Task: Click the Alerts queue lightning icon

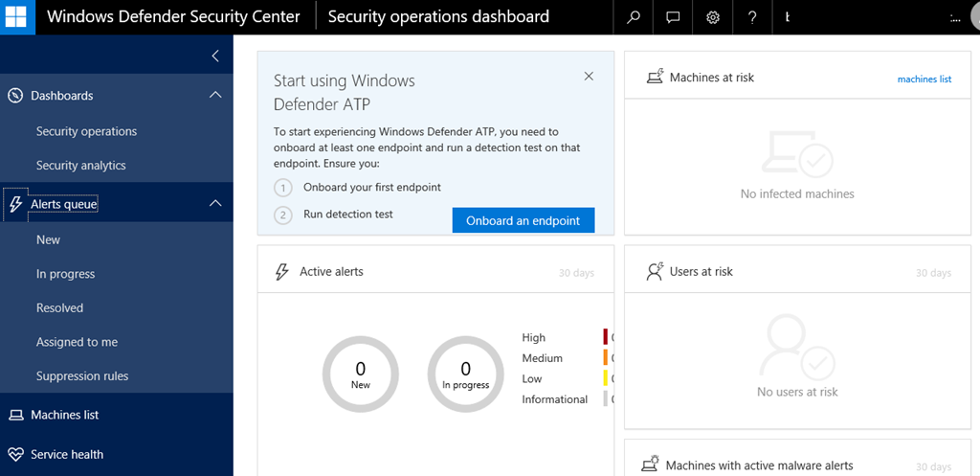Action: [15, 204]
